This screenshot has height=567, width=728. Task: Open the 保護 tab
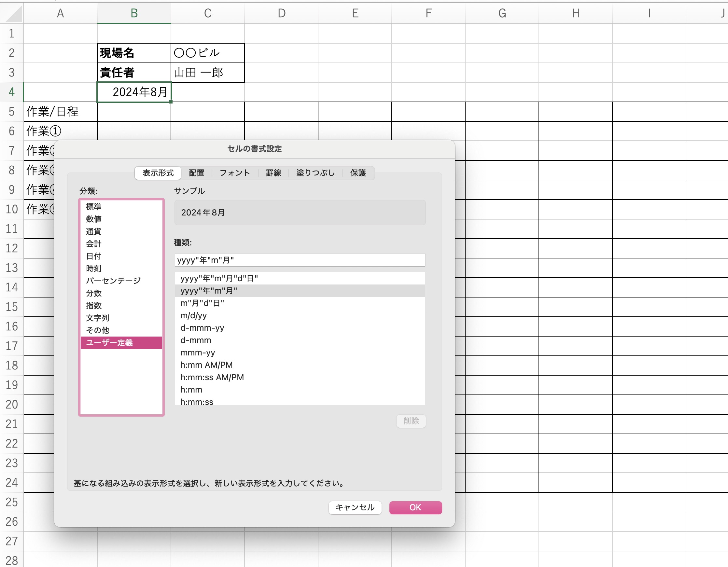358,173
